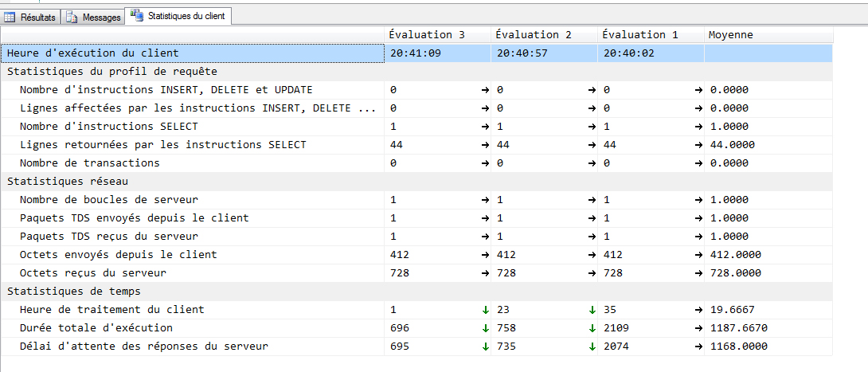Select the Évaluation 1 column header

click(x=640, y=34)
